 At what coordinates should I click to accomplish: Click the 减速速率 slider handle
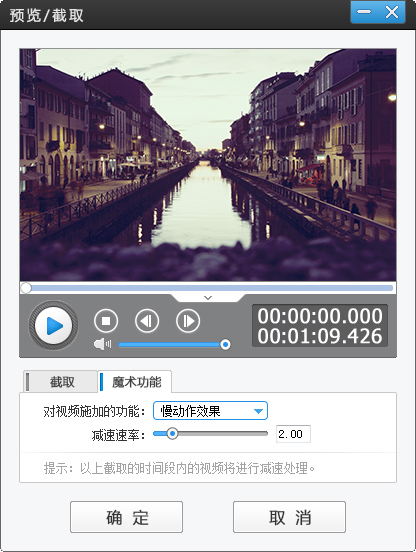point(172,434)
